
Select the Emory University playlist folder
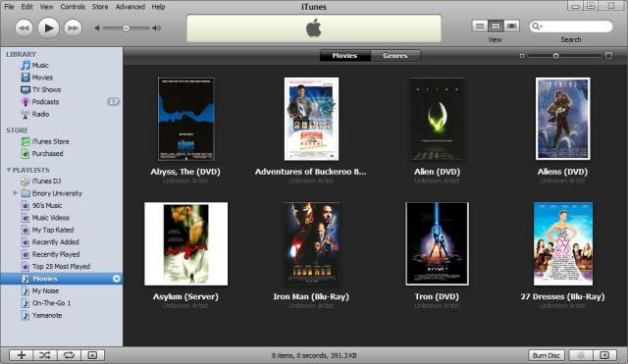pyautogui.click(x=57, y=193)
